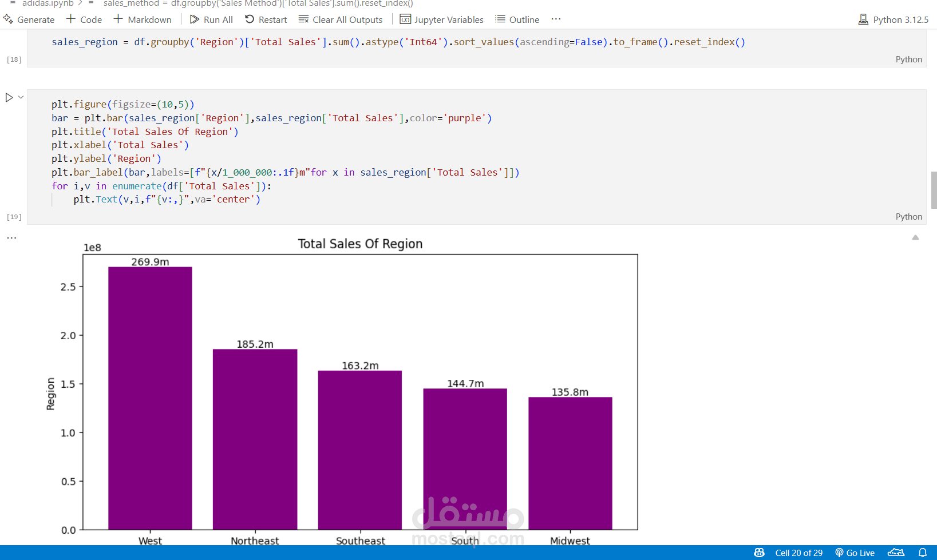937x560 pixels.
Task: Click the plt.xlabel code line
Action: click(120, 145)
